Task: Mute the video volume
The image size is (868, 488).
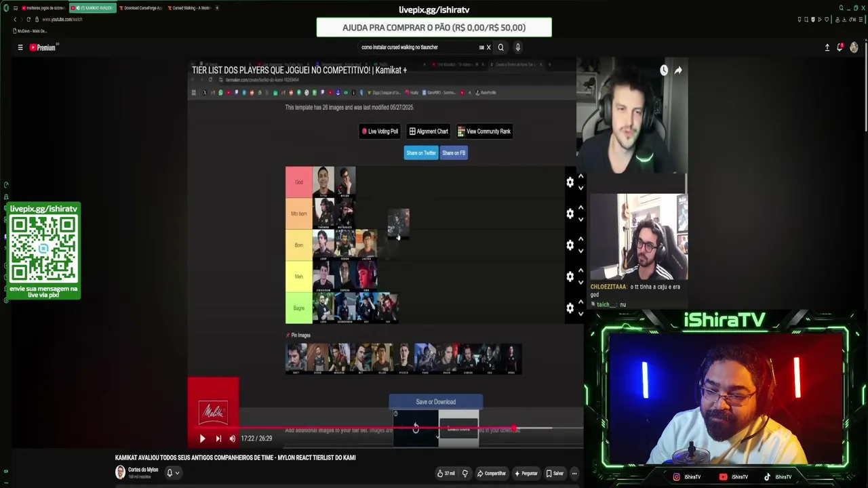Action: point(233,439)
